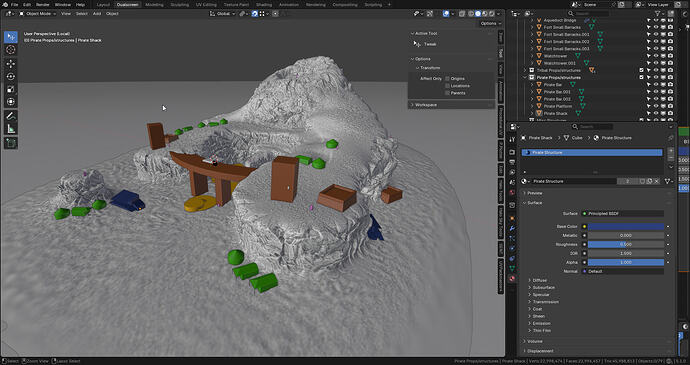Open the viewport Options dropdown
The image size is (690, 365).
(491, 23)
